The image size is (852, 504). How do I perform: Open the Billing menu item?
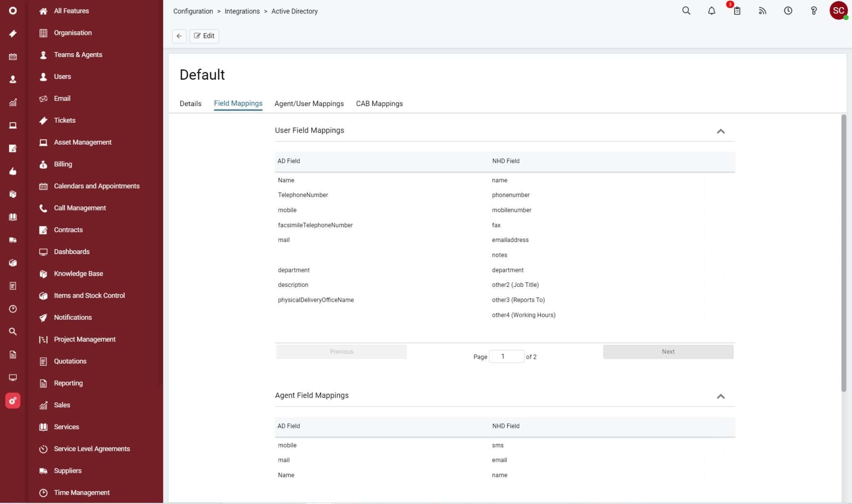(63, 164)
